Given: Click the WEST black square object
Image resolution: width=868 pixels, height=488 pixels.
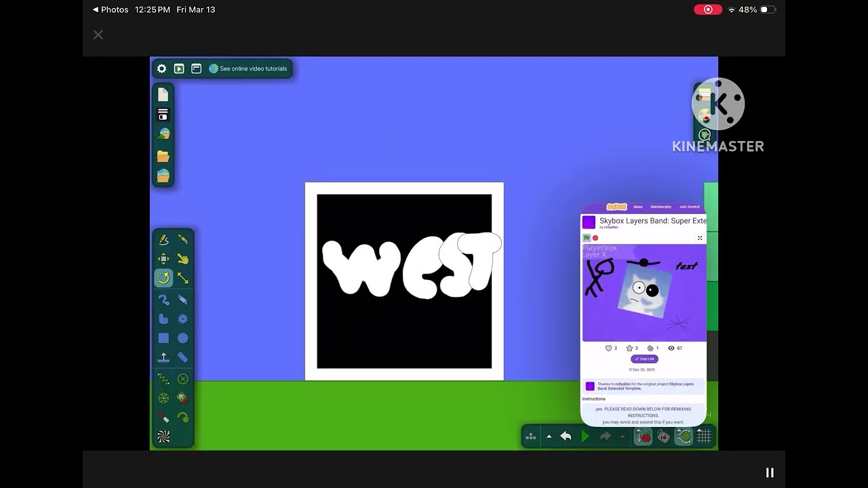Looking at the screenshot, I should pos(404,281).
